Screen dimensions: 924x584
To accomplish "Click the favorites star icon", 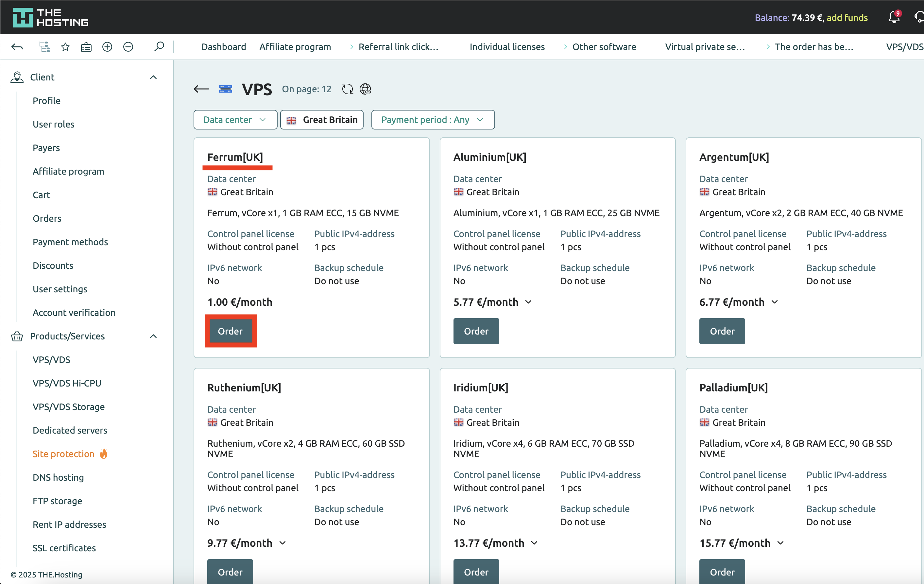I will 65,47.
